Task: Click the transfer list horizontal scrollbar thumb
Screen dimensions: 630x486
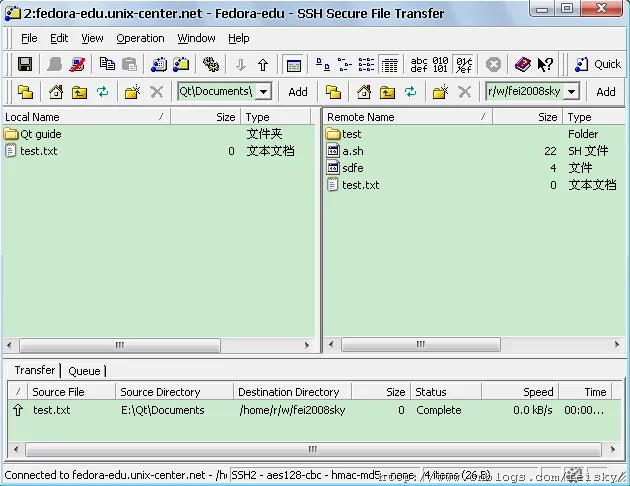Action: (x=313, y=449)
